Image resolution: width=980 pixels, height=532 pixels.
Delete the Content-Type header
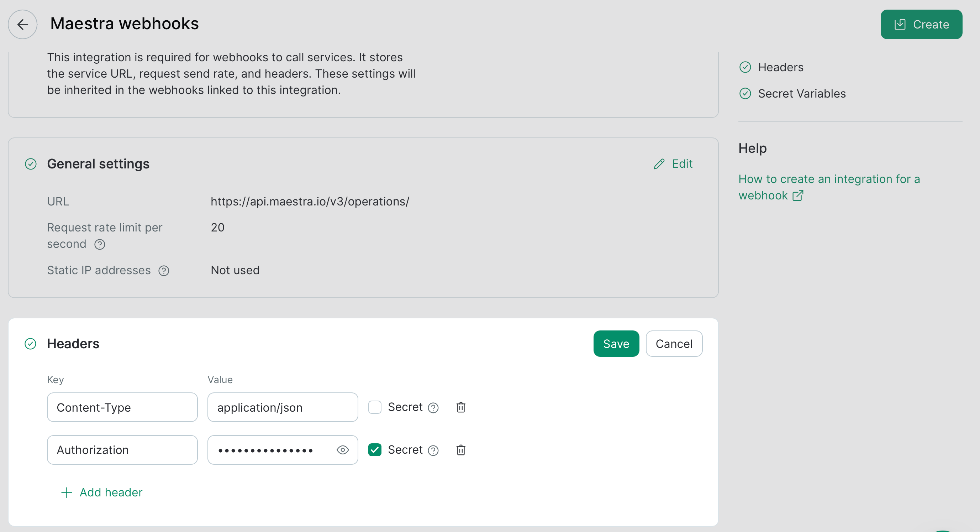coord(461,407)
